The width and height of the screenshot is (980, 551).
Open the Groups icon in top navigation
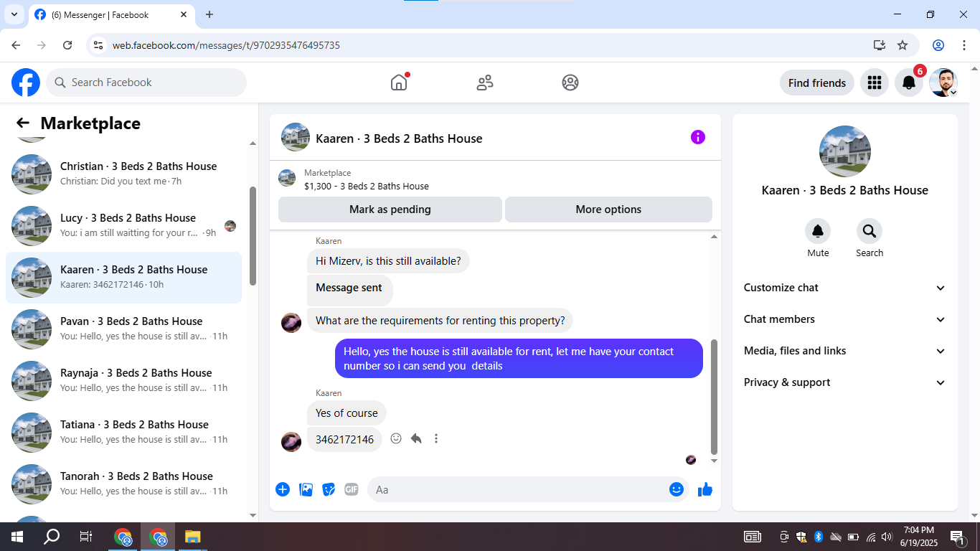[x=570, y=83]
